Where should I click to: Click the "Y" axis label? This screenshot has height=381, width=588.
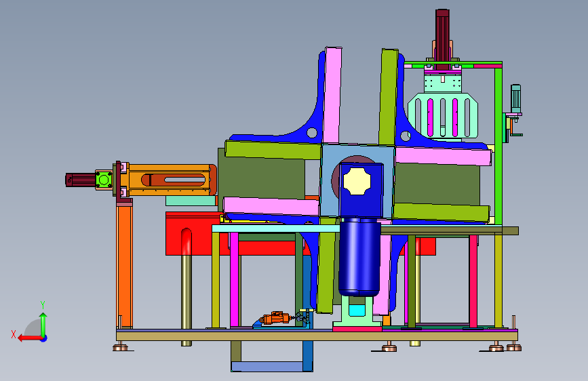(43, 305)
